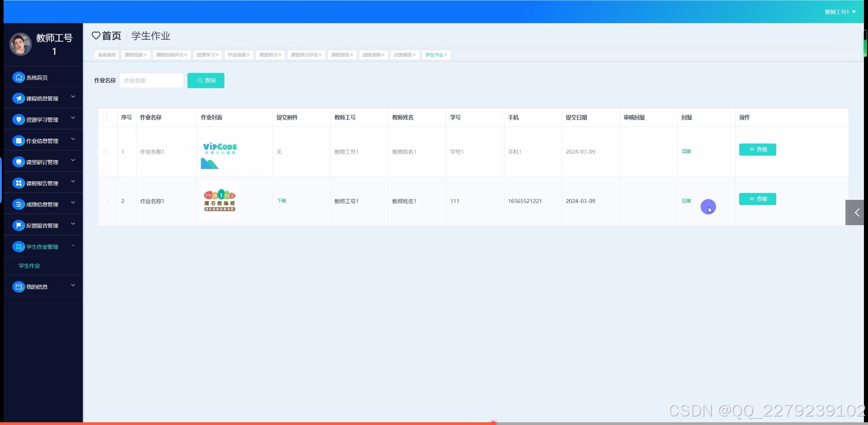The height and width of the screenshot is (425, 868).
Task: Click 查看 button for row 2
Action: pyautogui.click(x=757, y=199)
